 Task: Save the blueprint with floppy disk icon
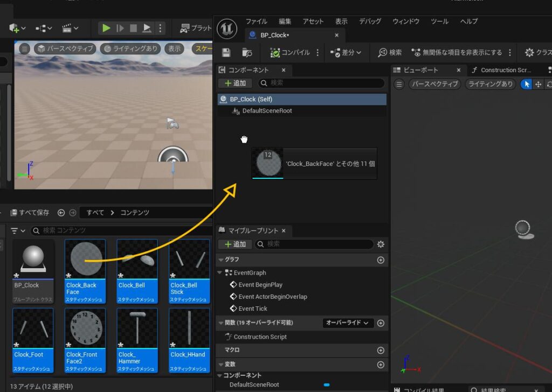pyautogui.click(x=226, y=52)
